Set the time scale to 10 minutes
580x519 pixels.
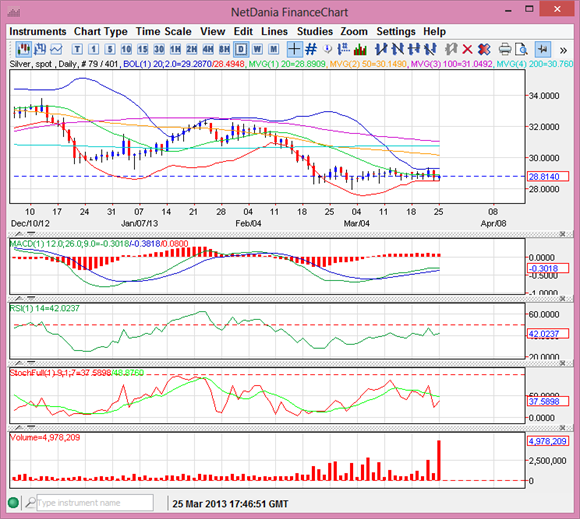tap(126, 49)
